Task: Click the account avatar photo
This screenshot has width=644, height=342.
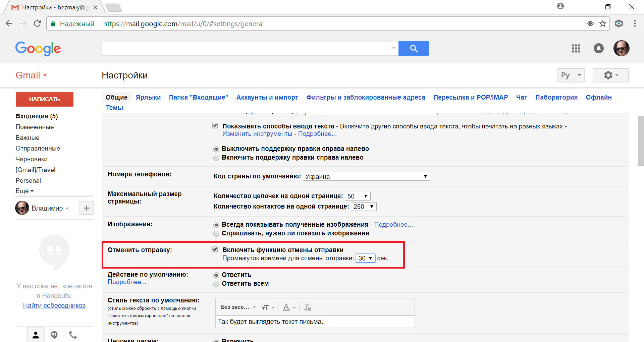Action: [x=622, y=49]
